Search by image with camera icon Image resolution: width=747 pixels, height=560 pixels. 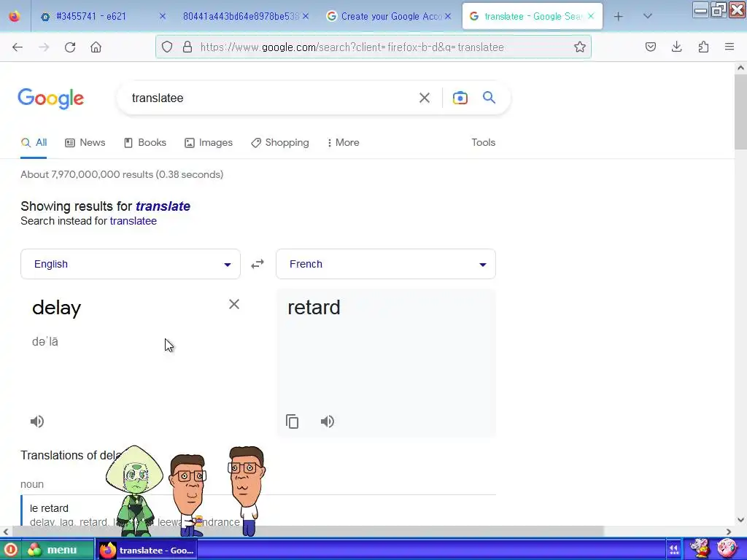[460, 98]
